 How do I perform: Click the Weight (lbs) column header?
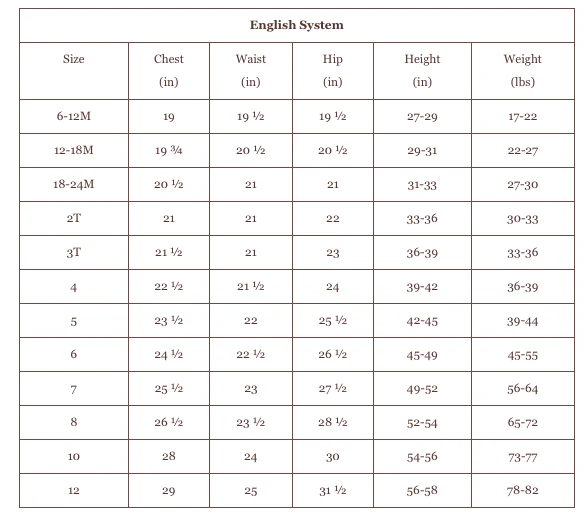pyautogui.click(x=523, y=70)
